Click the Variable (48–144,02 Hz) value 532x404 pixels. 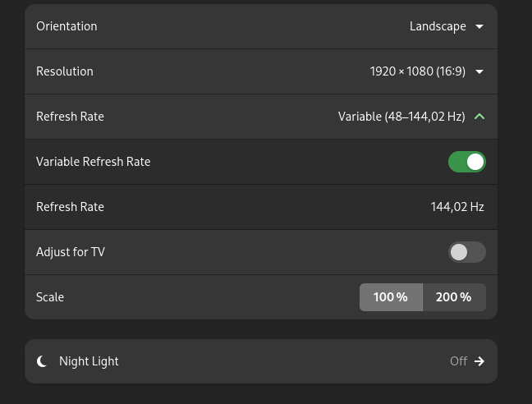click(x=401, y=117)
